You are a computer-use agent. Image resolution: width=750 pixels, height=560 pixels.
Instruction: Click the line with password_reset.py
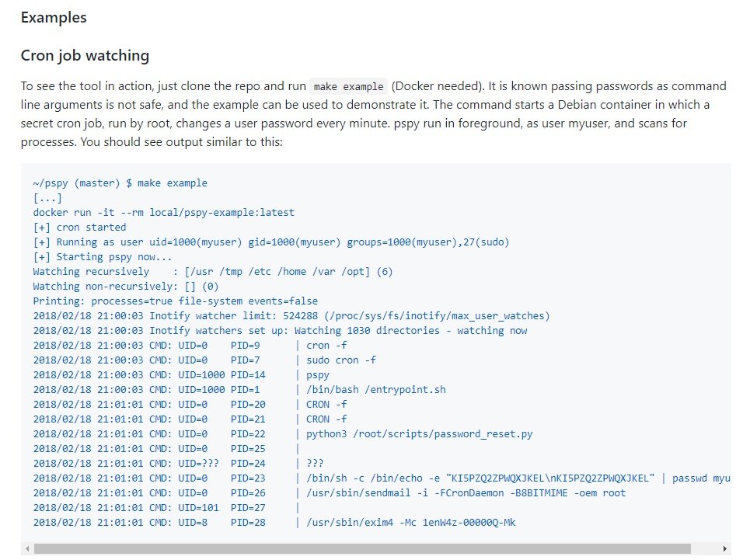(283, 434)
